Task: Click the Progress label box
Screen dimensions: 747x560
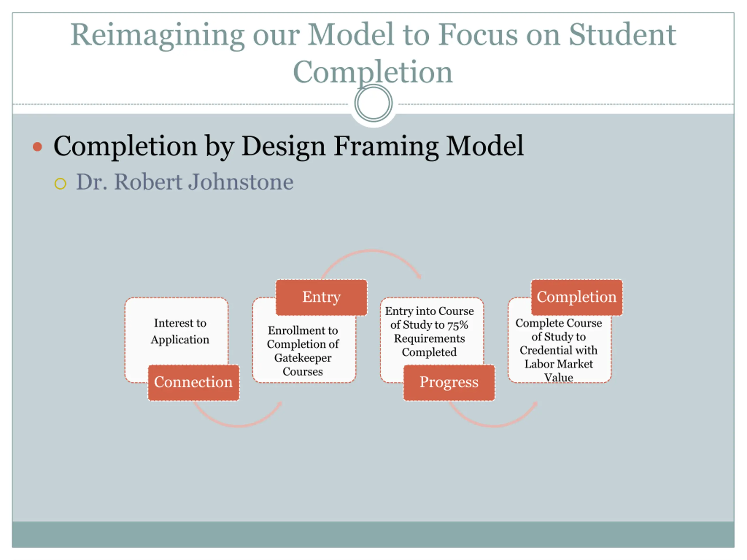Action: click(449, 382)
